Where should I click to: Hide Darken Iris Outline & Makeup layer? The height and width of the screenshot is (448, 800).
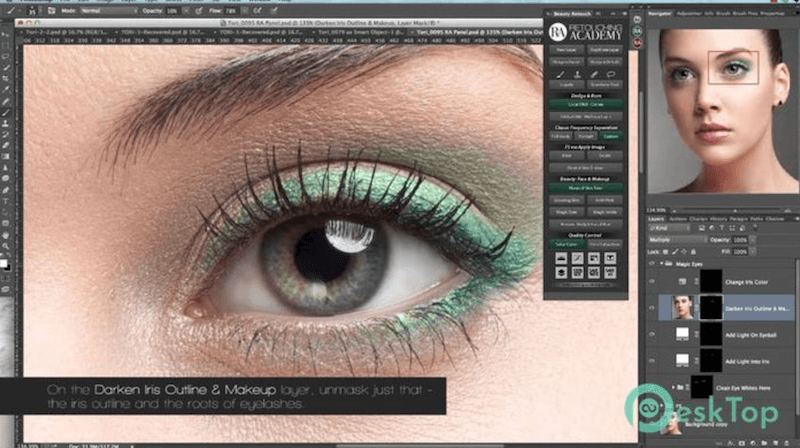[x=652, y=308]
